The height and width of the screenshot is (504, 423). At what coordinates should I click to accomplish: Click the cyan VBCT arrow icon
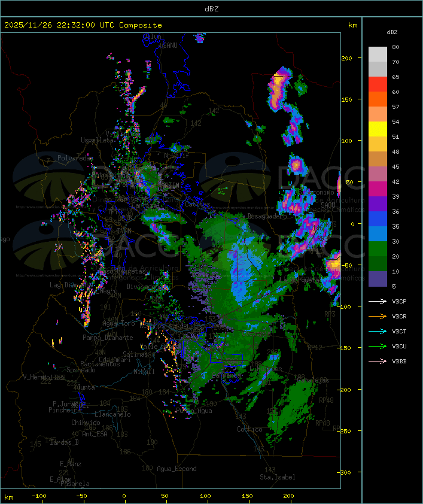coord(378,332)
